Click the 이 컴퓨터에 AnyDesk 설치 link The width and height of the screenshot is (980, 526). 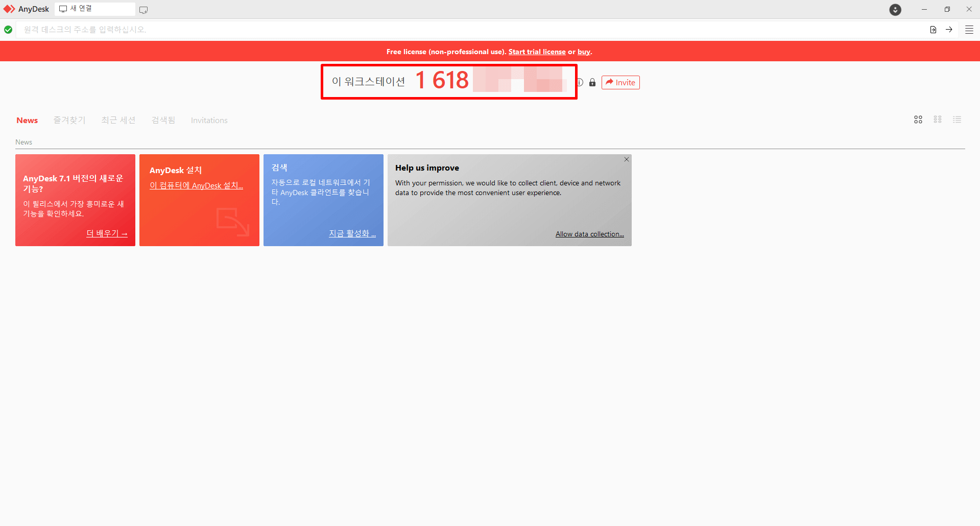(x=196, y=185)
